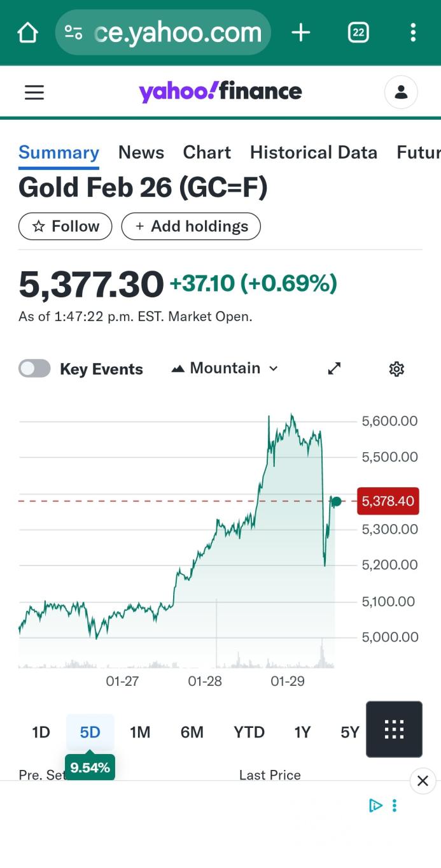This screenshot has width=441, height=868.
Task: Click the Add holdings button
Action: pyautogui.click(x=191, y=227)
